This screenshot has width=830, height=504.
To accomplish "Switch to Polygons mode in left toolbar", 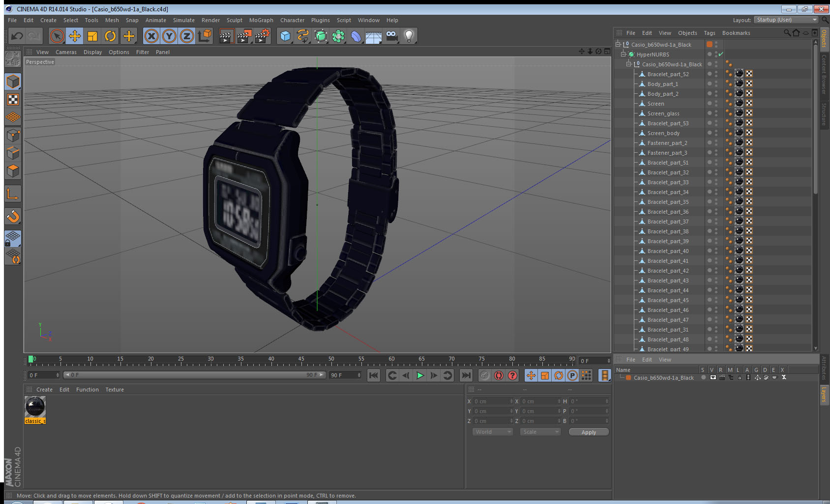I will coord(13,170).
